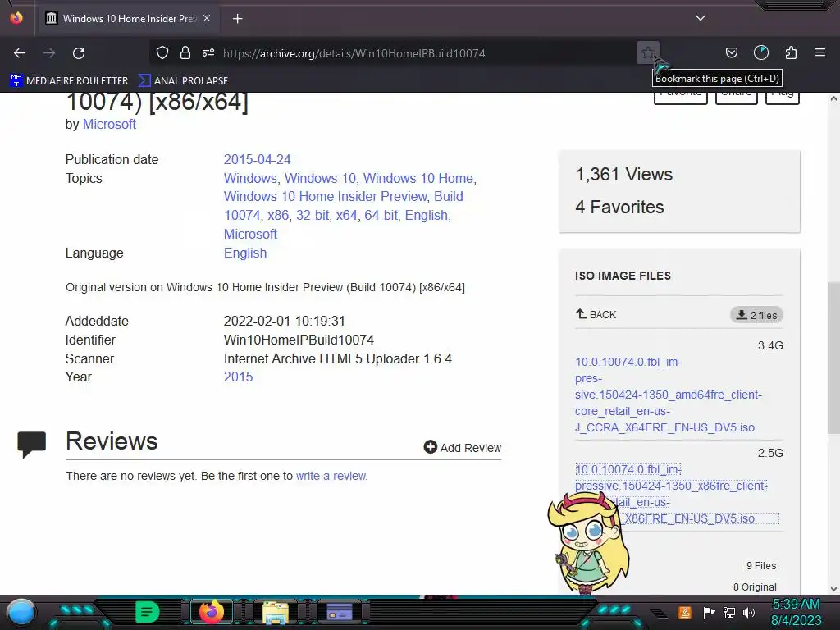Viewport: 840px width, 630px height.
Task: Click the Star Butterfly desktop mascot
Action: tap(589, 542)
